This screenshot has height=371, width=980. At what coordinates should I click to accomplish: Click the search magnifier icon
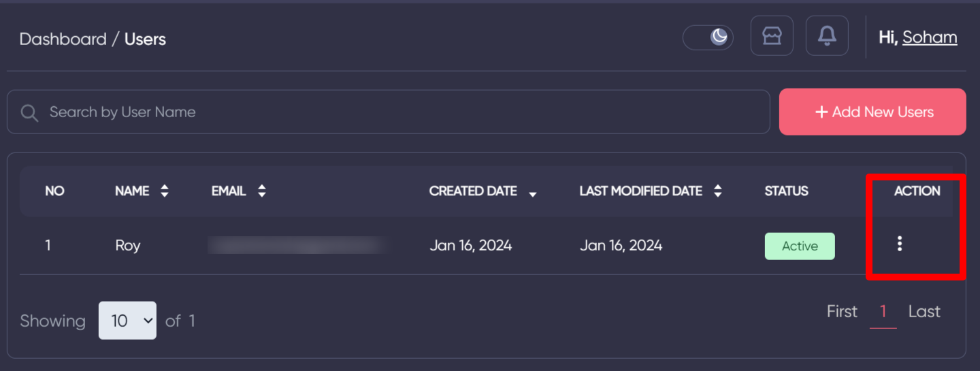(29, 112)
